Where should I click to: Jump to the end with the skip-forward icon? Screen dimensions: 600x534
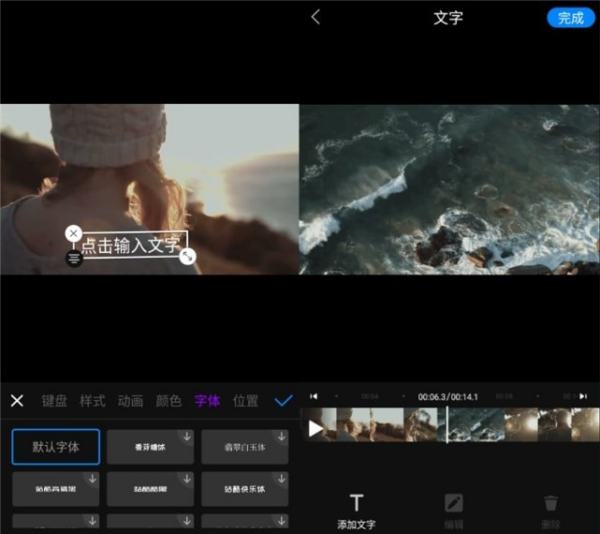(x=583, y=396)
